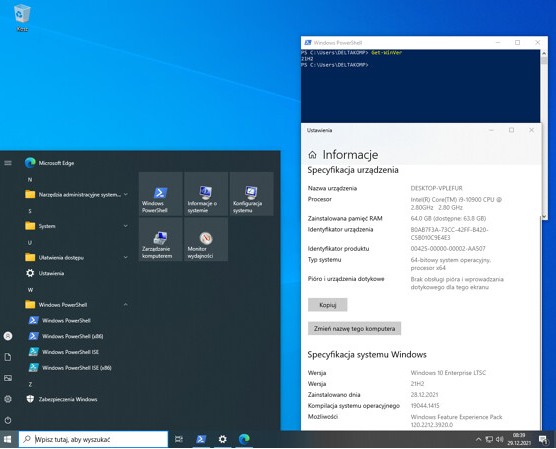
Task: Launch Windows PowerShell (x86) entry
Action: click(72, 336)
